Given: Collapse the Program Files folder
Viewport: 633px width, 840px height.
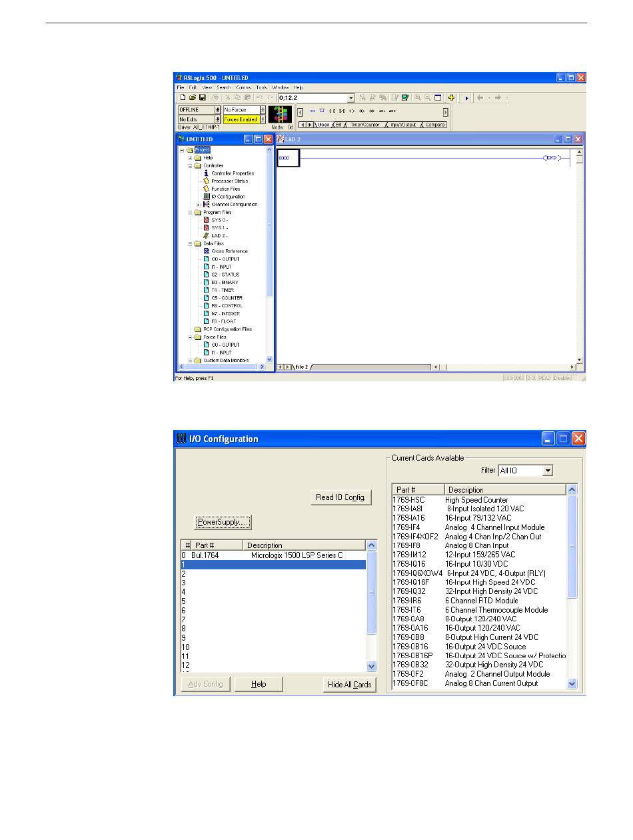Looking at the screenshot, I should tap(190, 212).
